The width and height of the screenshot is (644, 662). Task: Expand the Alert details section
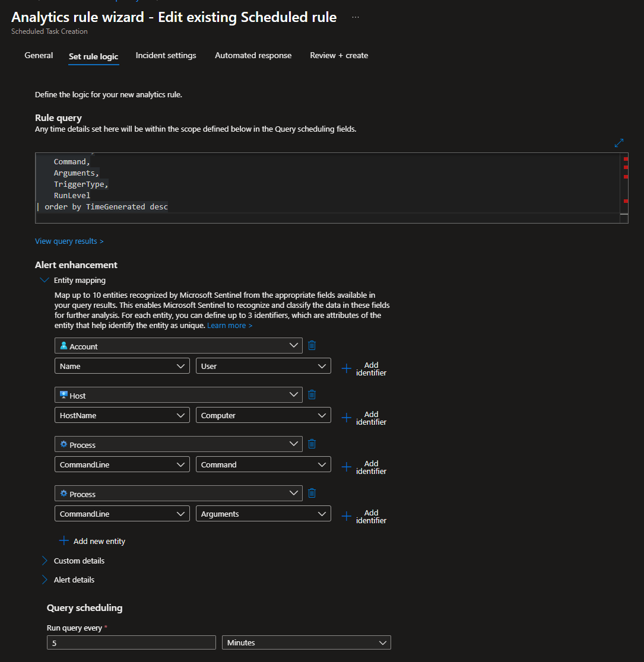(45, 580)
